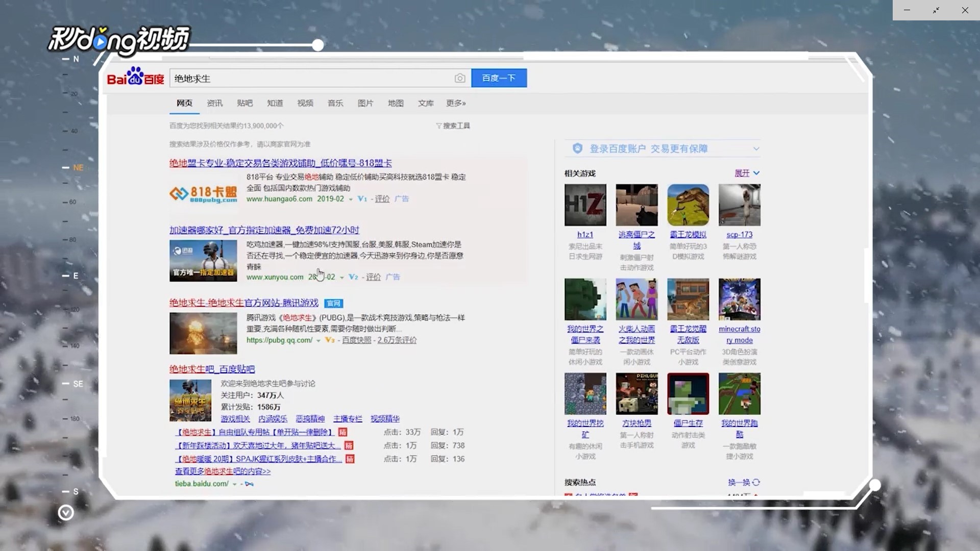Click 展开 to expand related games
This screenshot has width=980, height=551.
click(747, 173)
